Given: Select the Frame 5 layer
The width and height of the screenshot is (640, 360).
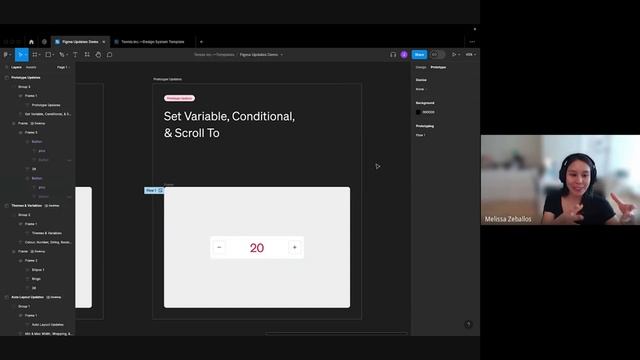Looking at the screenshot, I should [31, 133].
